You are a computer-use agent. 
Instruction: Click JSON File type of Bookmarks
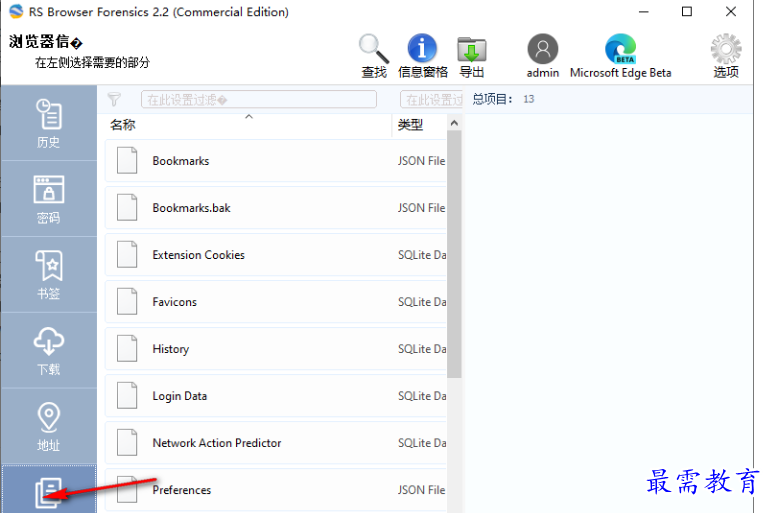pyautogui.click(x=421, y=161)
